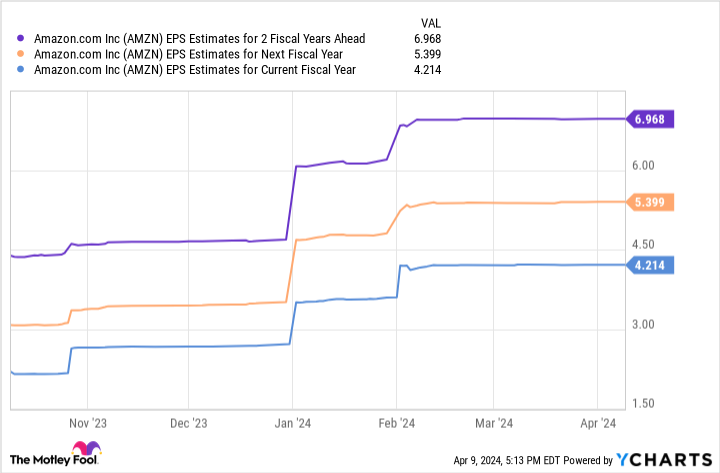This screenshot has height=473, width=720.
Task: Select the blue 4.214 value tag
Action: coord(652,265)
